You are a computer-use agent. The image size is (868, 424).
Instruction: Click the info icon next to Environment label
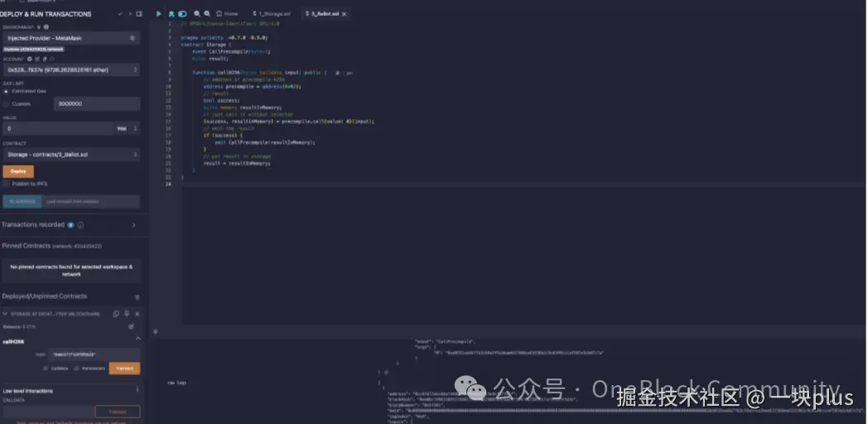click(x=46, y=26)
